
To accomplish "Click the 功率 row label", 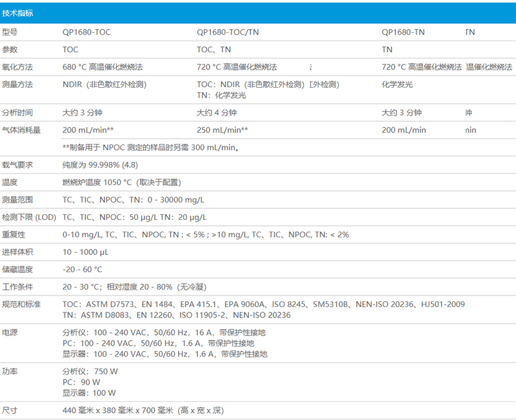I will 10,372.
